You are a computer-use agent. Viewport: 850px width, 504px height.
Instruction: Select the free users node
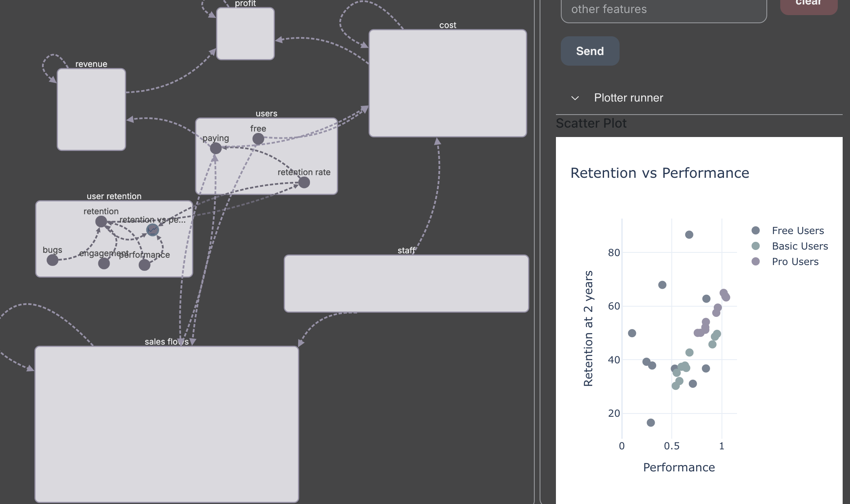point(258,139)
